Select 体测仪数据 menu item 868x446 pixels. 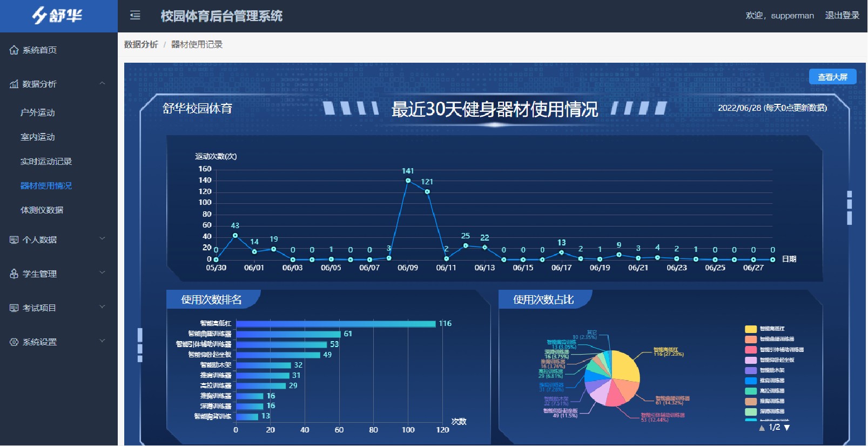pyautogui.click(x=42, y=210)
